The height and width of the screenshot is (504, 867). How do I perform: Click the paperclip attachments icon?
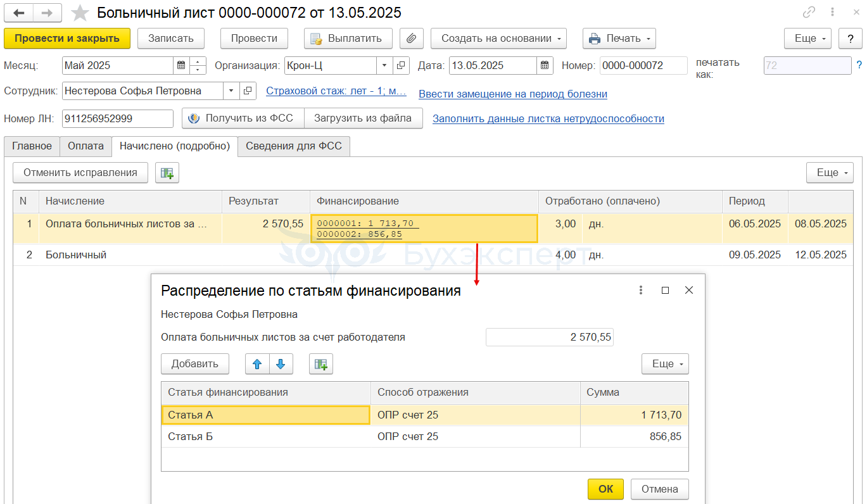[411, 38]
